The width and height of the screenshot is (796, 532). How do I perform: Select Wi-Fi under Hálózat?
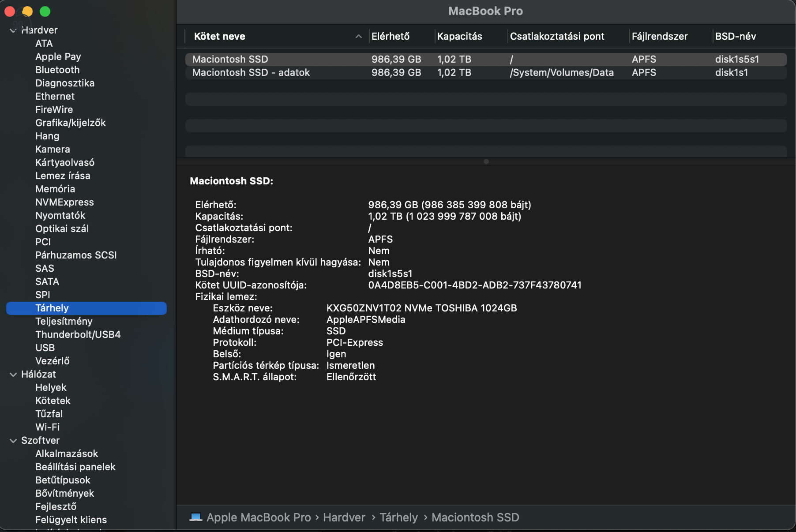[47, 427]
